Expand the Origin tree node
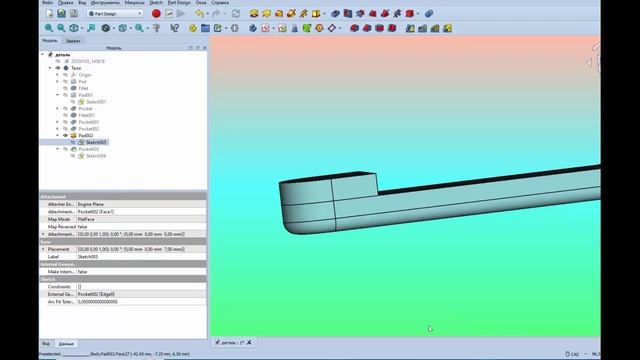The image size is (640, 360). pyautogui.click(x=57, y=75)
